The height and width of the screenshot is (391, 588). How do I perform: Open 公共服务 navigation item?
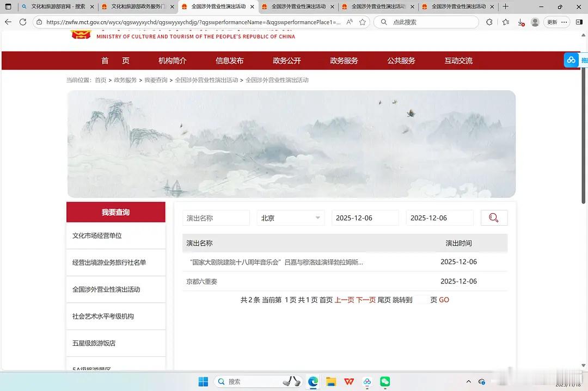pos(401,61)
